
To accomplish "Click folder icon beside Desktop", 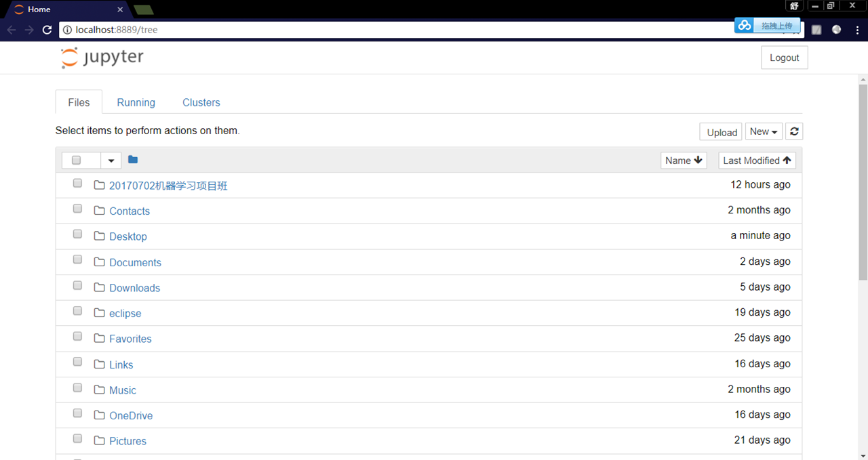I will (100, 236).
